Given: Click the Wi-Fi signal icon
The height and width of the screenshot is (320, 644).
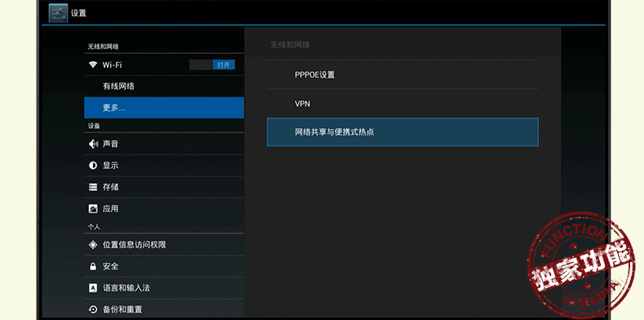Looking at the screenshot, I should (93, 64).
